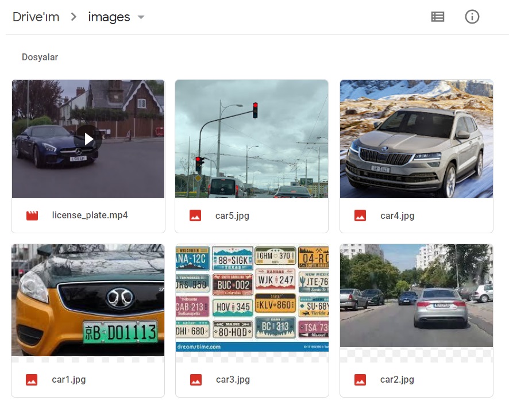
Task: Open the details info panel
Action: coord(472,17)
